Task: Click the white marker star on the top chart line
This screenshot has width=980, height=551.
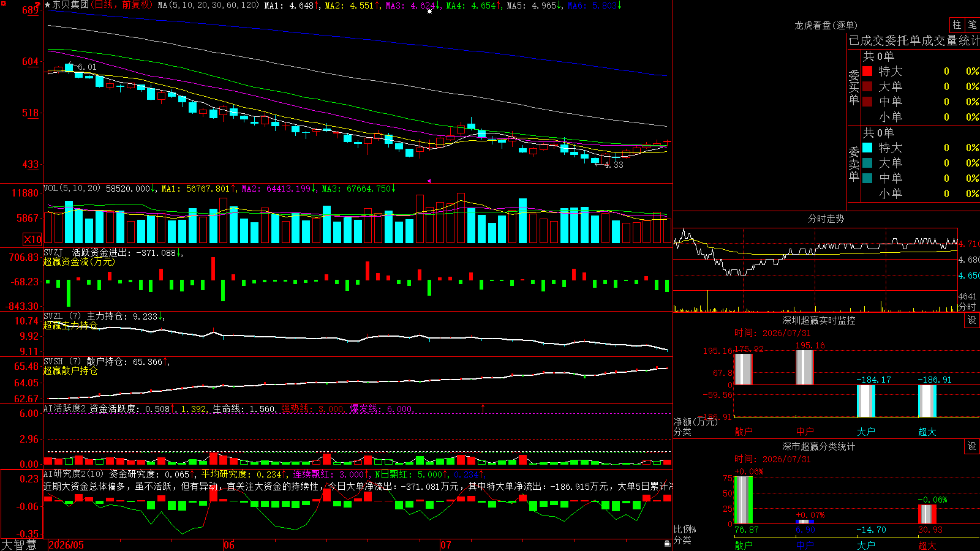Action: tap(429, 11)
